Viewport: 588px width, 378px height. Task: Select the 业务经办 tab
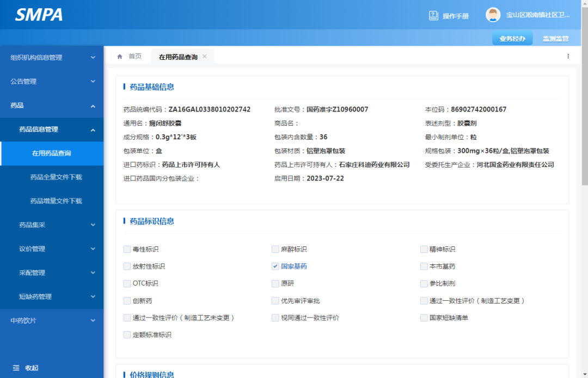coord(512,38)
